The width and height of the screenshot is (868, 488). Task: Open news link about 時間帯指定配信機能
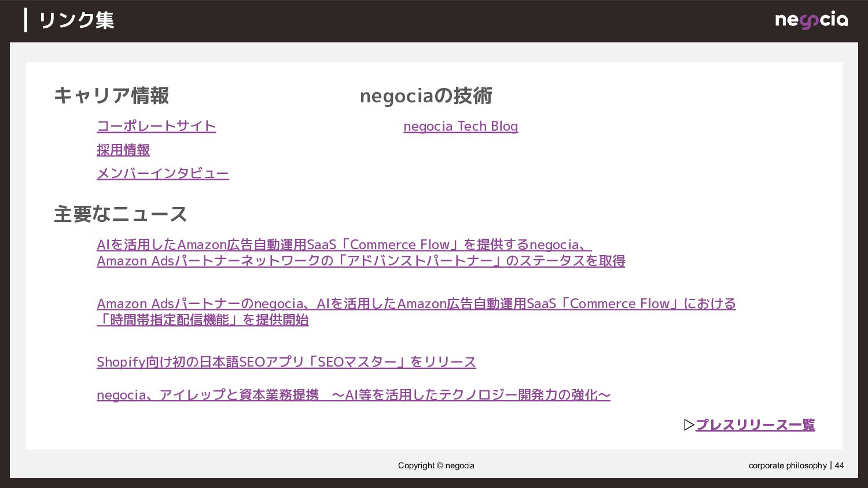[x=416, y=312]
